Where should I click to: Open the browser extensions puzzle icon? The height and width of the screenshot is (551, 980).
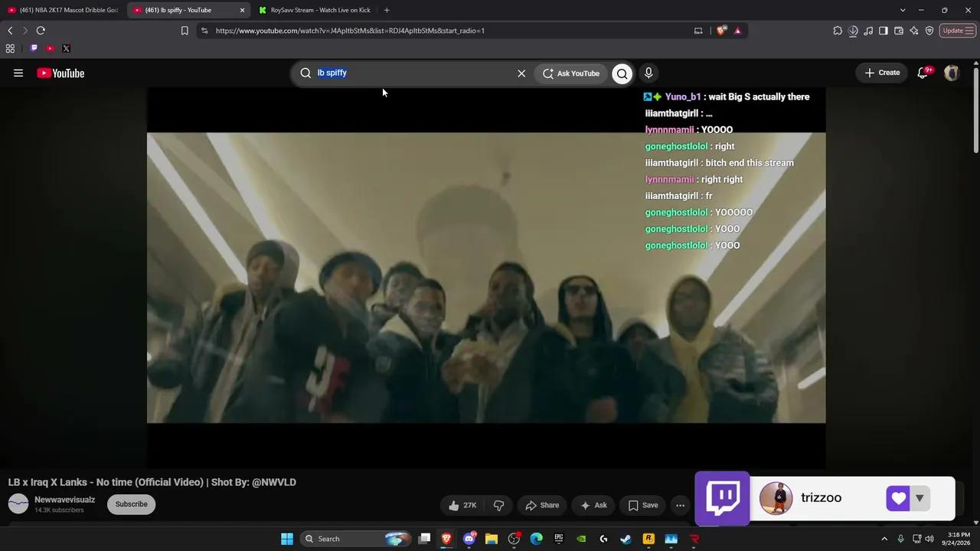838,31
